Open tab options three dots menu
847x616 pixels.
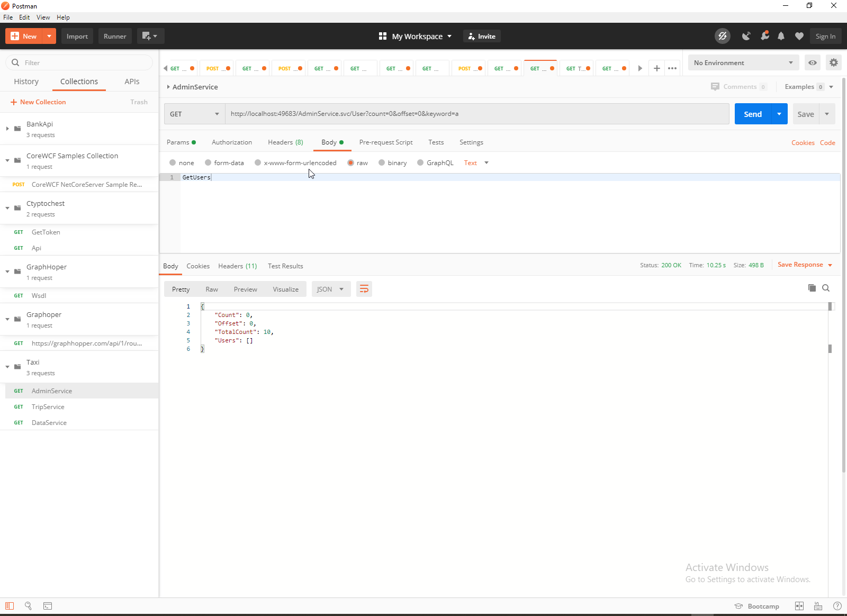[672, 68]
